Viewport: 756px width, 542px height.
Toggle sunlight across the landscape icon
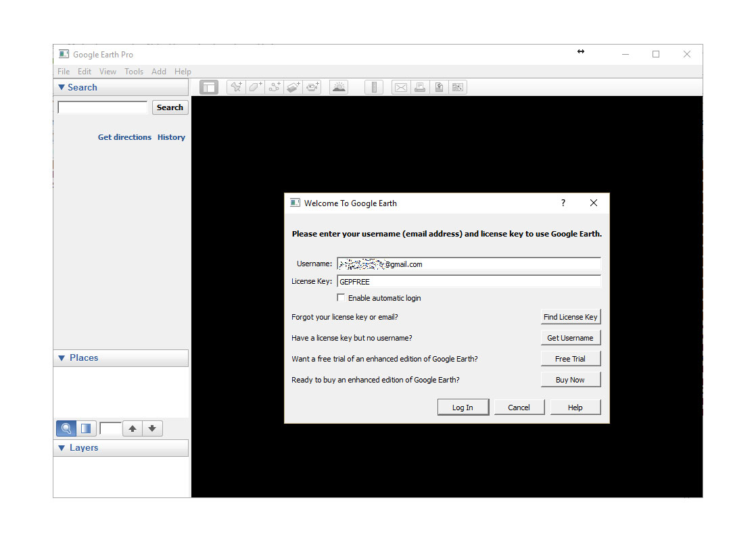point(339,87)
